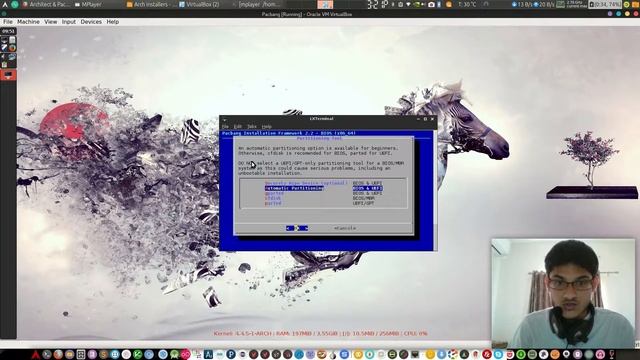Click the pink infinity dock icon
The image size is (640, 360).
[x=185, y=354]
